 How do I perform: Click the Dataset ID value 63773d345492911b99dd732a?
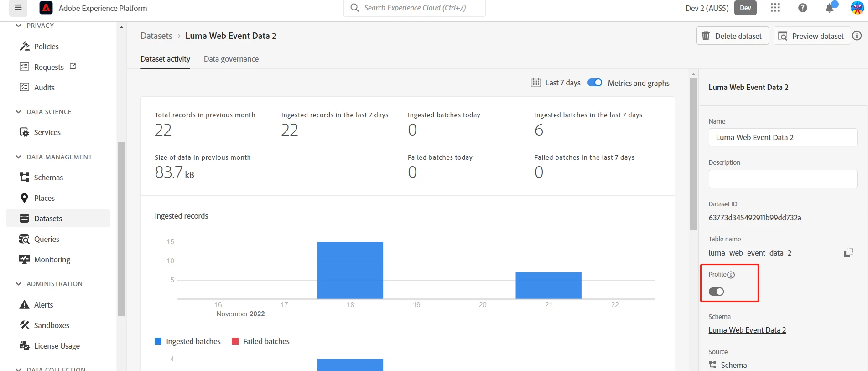tap(755, 218)
